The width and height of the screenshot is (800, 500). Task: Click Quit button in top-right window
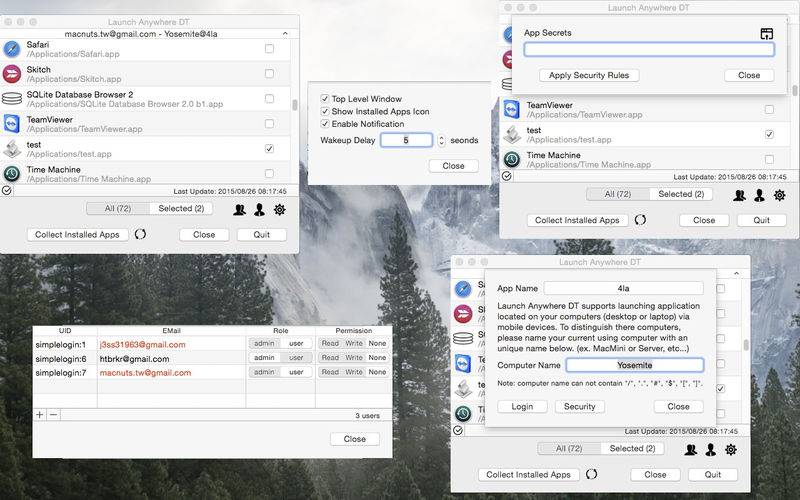coord(761,220)
